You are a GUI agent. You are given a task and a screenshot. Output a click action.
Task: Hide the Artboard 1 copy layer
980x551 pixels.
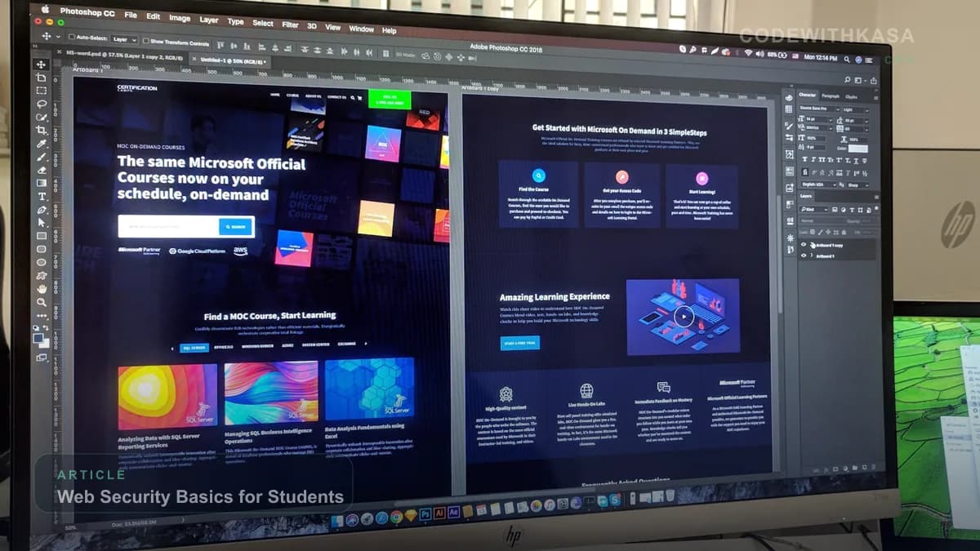click(x=804, y=244)
